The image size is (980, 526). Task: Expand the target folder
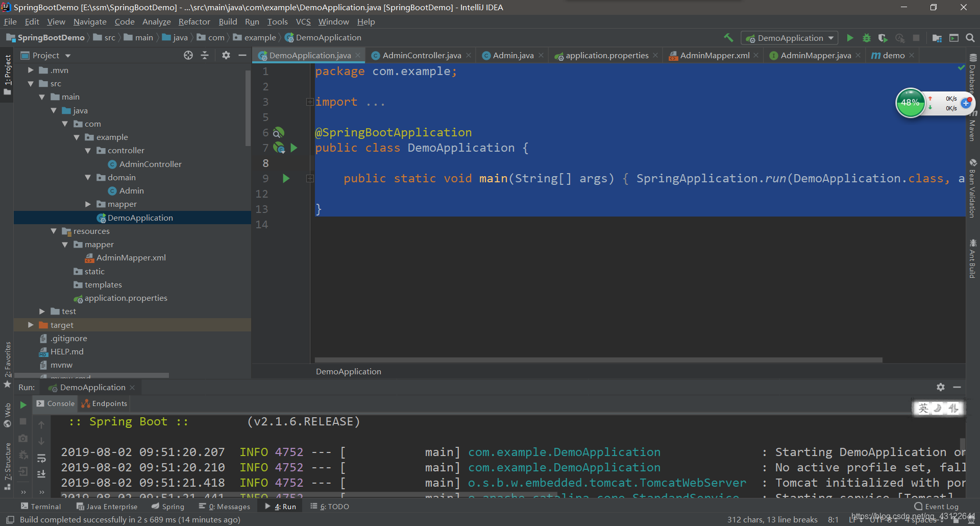[x=31, y=325]
